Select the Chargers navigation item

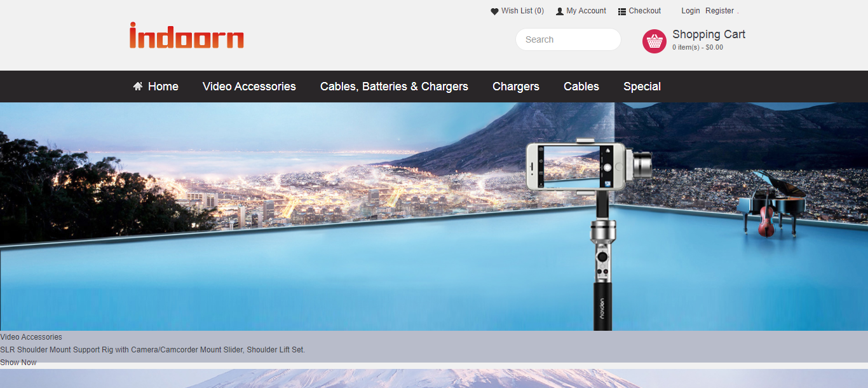515,87
